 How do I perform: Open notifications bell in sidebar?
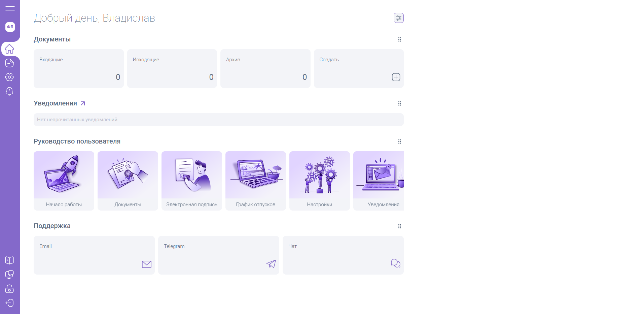click(x=9, y=91)
